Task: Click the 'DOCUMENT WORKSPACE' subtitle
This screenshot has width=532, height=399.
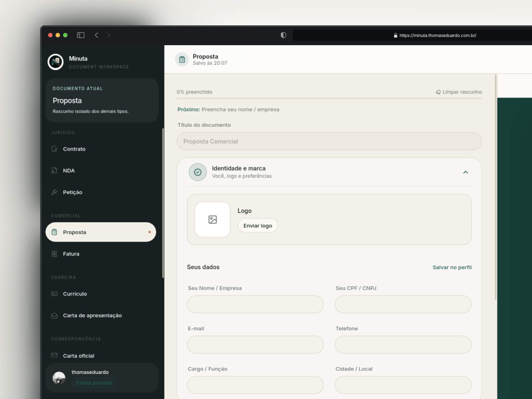Action: pyautogui.click(x=99, y=67)
